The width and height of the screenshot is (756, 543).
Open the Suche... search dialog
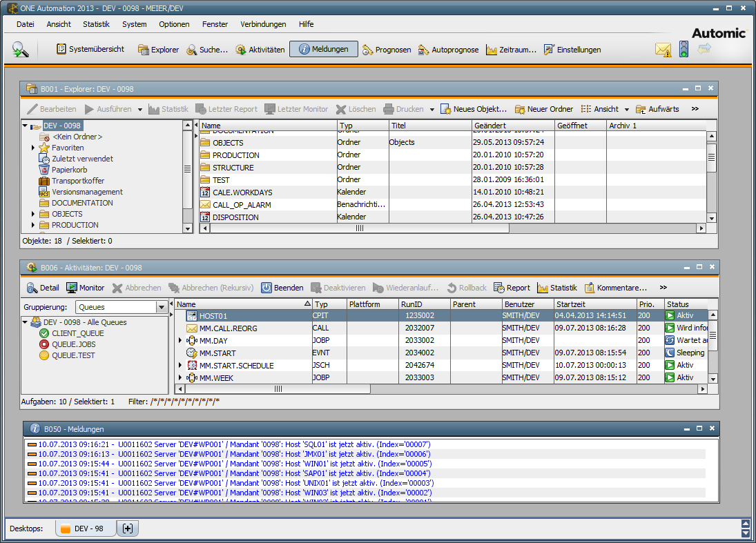(x=207, y=50)
